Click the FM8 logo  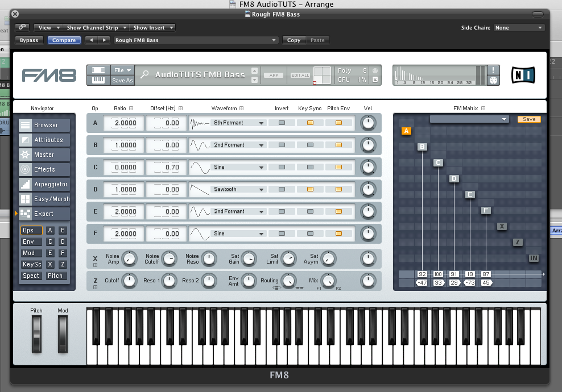pyautogui.click(x=49, y=75)
